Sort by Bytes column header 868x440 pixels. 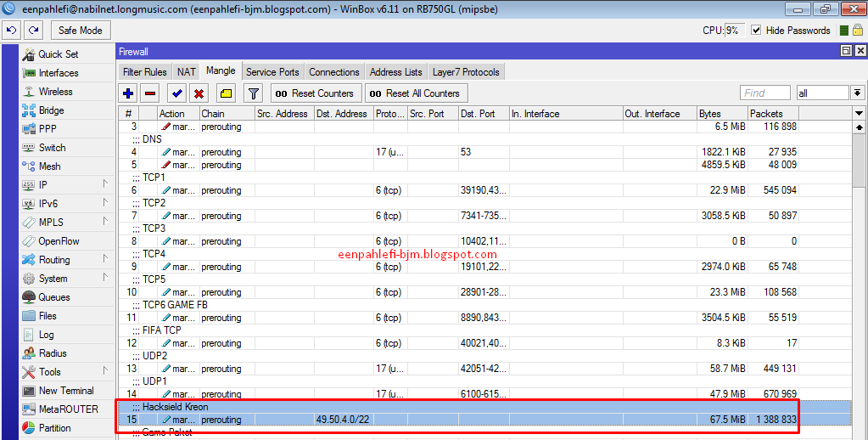pos(722,114)
